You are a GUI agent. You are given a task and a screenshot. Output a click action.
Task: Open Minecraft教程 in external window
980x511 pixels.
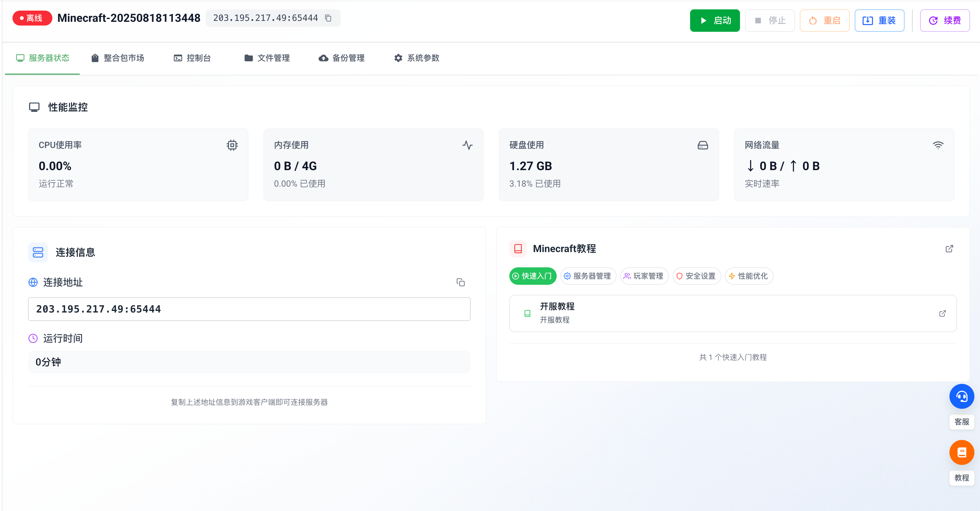(949, 249)
